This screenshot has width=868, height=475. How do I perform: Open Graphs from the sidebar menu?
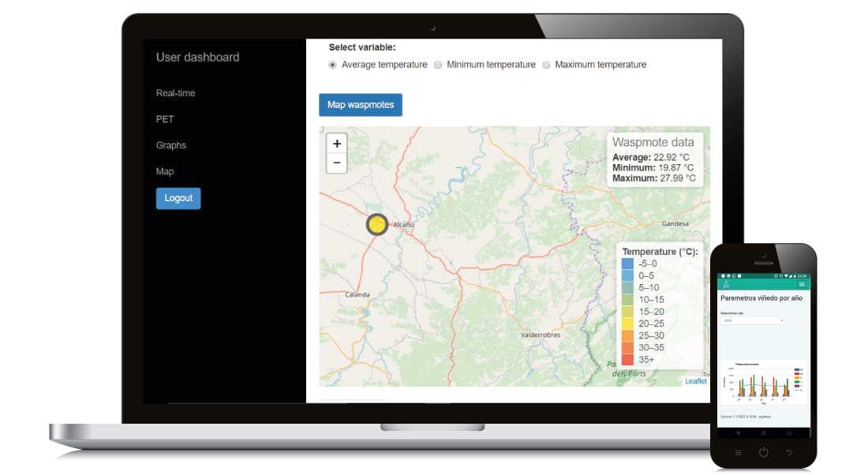[x=171, y=145]
